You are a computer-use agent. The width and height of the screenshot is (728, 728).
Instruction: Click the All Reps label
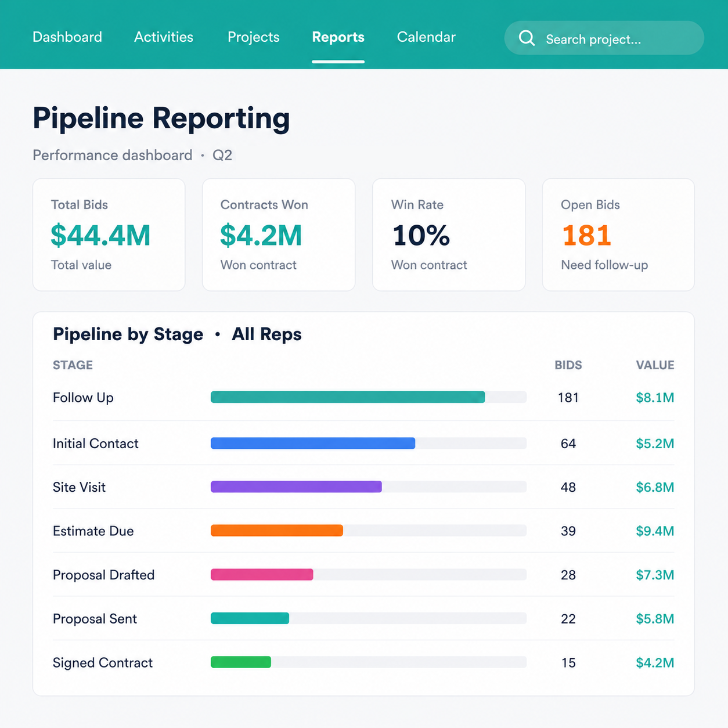[x=266, y=334]
